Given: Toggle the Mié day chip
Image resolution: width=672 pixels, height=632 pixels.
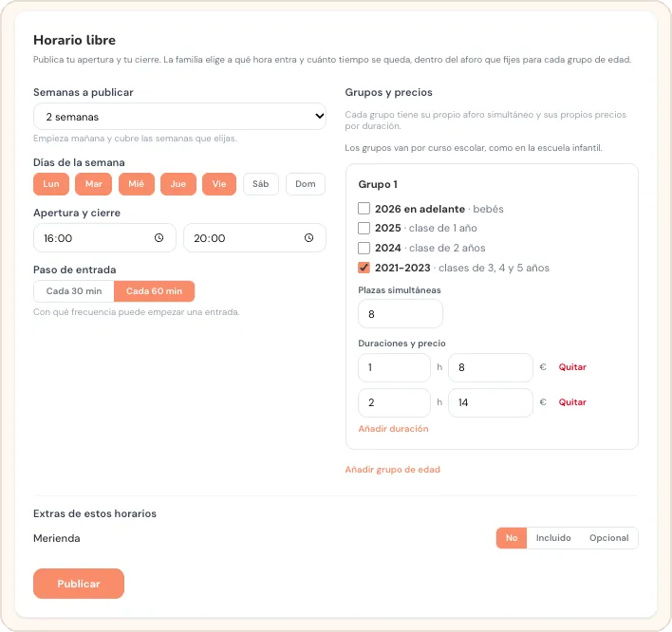Looking at the screenshot, I should pyautogui.click(x=137, y=184).
